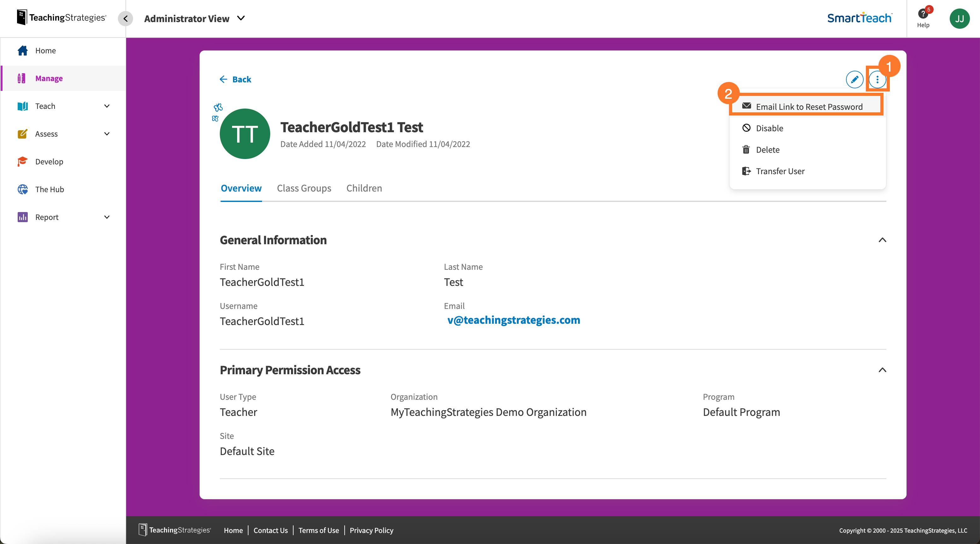Open Help via the question mark icon
Viewport: 980px width, 544px height.
click(x=923, y=15)
